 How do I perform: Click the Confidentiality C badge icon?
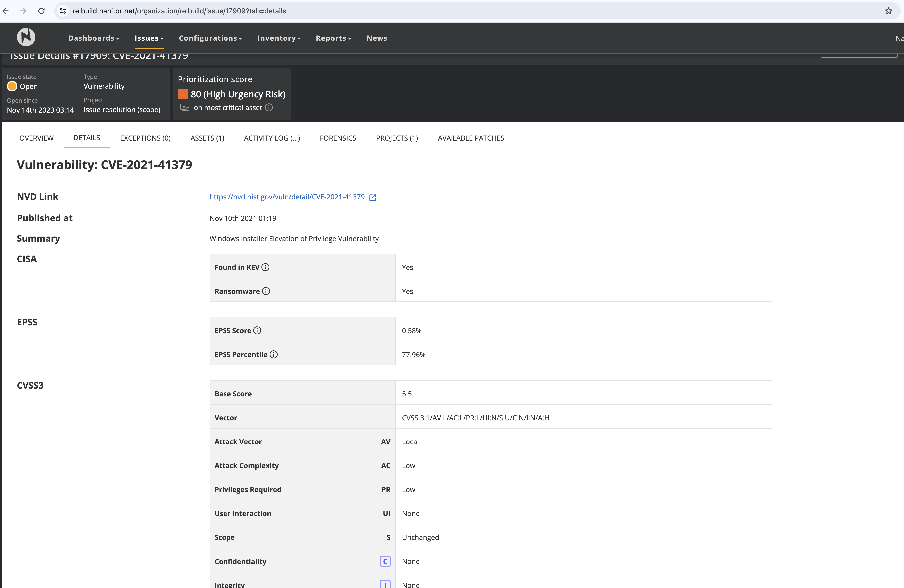click(x=385, y=561)
